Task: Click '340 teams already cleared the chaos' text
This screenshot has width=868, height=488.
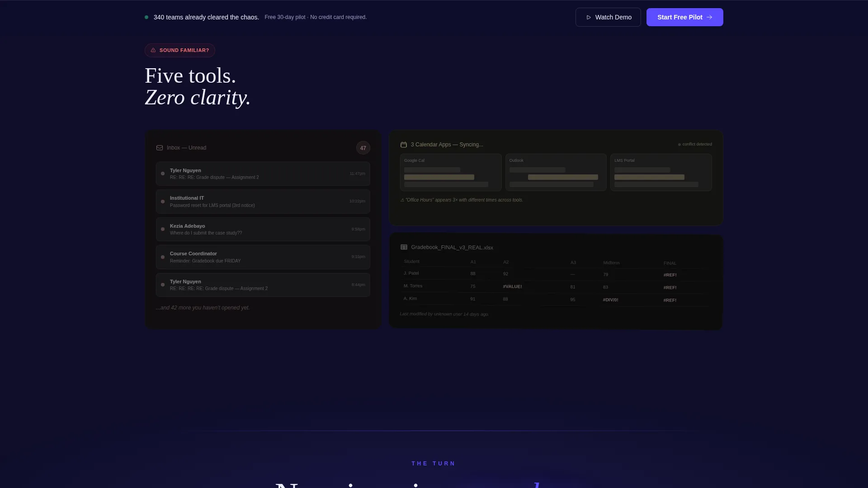Action: [206, 17]
